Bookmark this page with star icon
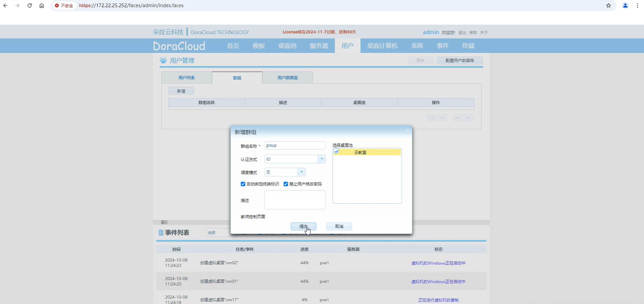This screenshot has width=644, height=304. coord(609,6)
